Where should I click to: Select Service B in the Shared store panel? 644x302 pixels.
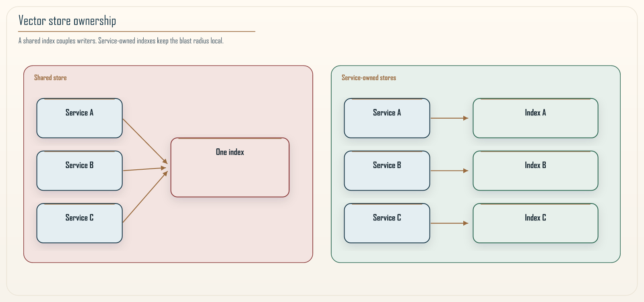79,171
